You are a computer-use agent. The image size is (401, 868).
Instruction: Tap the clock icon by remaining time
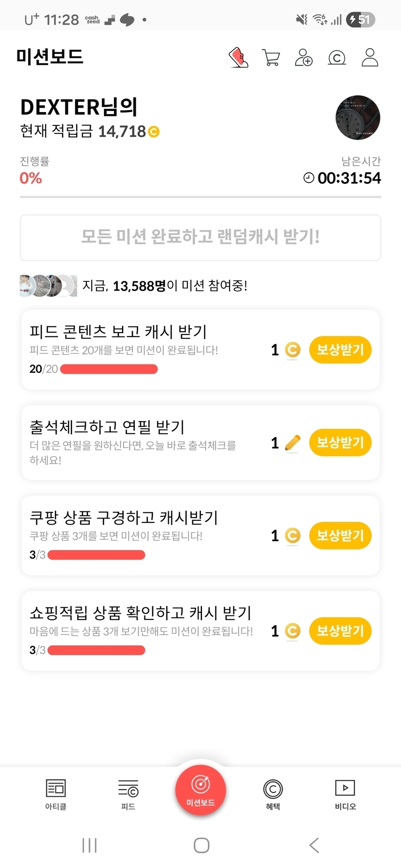(308, 178)
